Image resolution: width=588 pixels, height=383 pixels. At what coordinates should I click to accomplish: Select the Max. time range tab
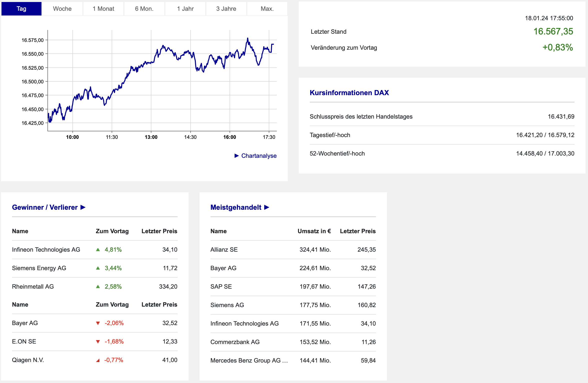tap(267, 9)
